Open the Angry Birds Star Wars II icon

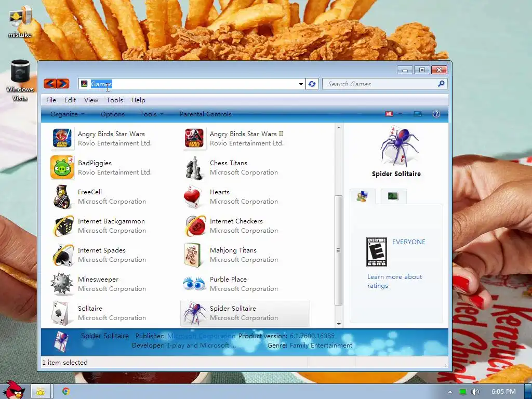(x=194, y=138)
